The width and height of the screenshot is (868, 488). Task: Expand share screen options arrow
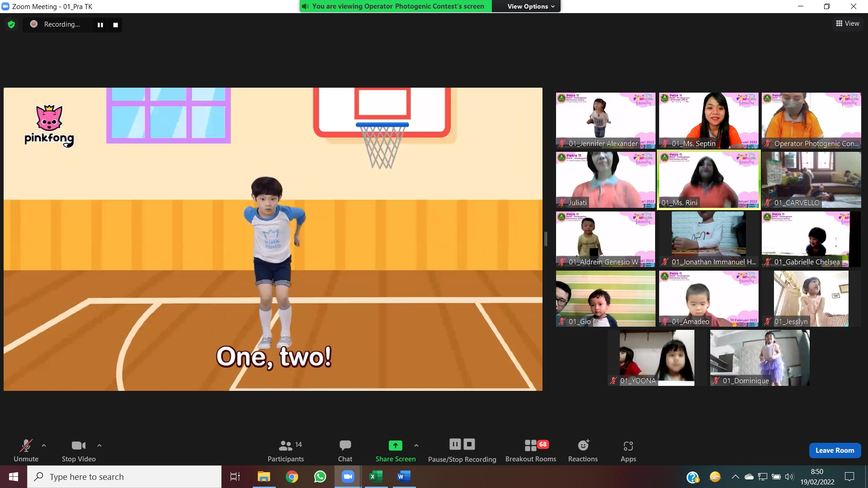(x=416, y=446)
